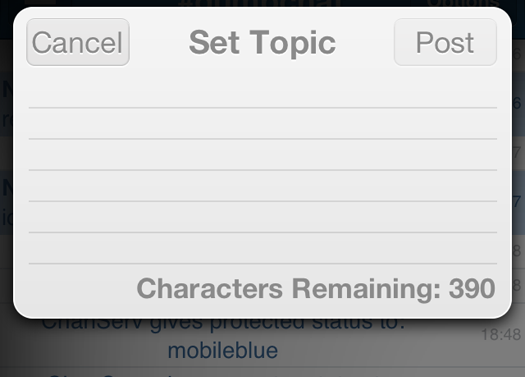
Task: Click the empty area between Cancel and Set Topic
Action: coord(159,42)
